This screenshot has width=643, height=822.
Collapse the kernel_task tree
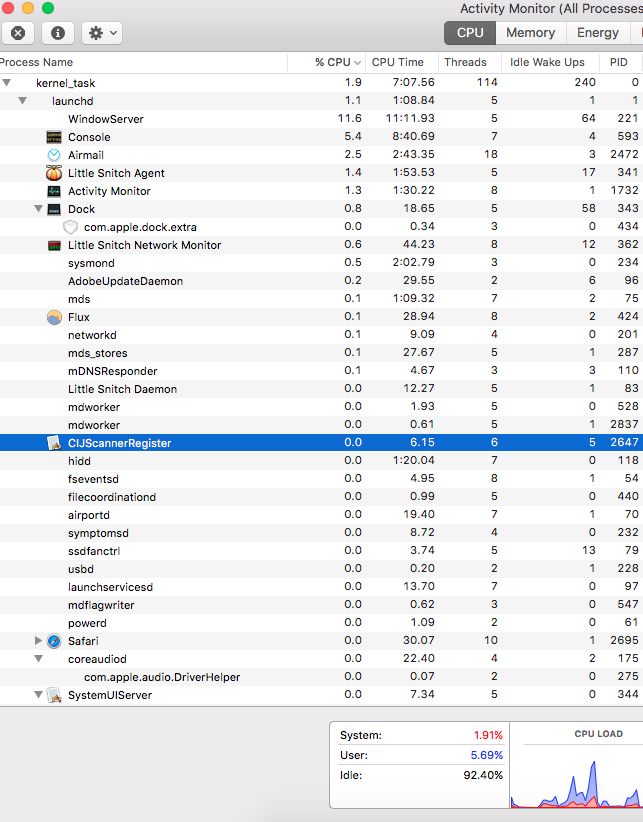(x=6, y=83)
